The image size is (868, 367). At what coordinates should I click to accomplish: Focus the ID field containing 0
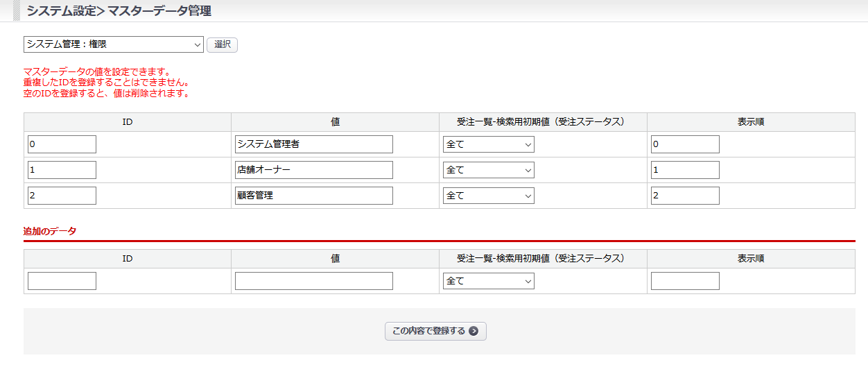pyautogui.click(x=62, y=144)
